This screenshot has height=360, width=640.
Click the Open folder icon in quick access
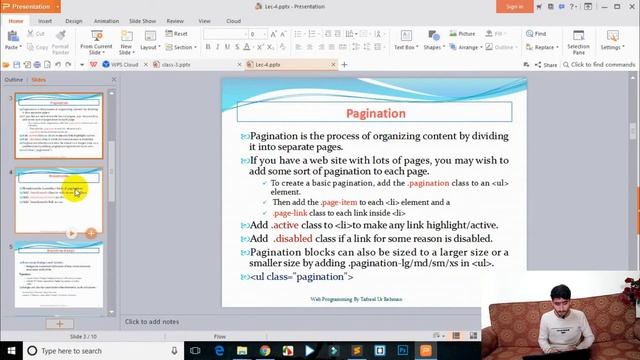(x=6, y=64)
